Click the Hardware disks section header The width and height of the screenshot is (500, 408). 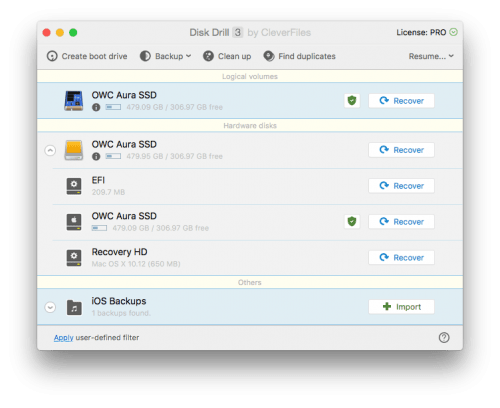[x=250, y=126]
